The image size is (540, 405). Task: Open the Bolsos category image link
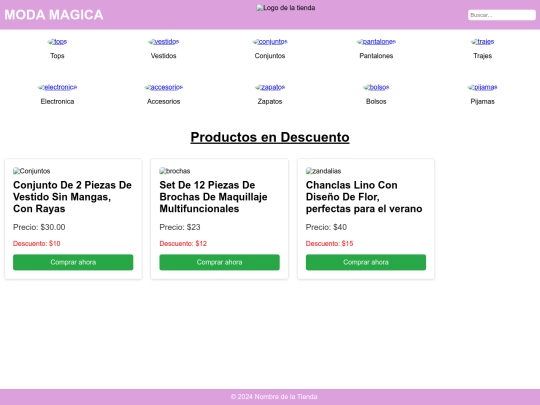(x=376, y=87)
